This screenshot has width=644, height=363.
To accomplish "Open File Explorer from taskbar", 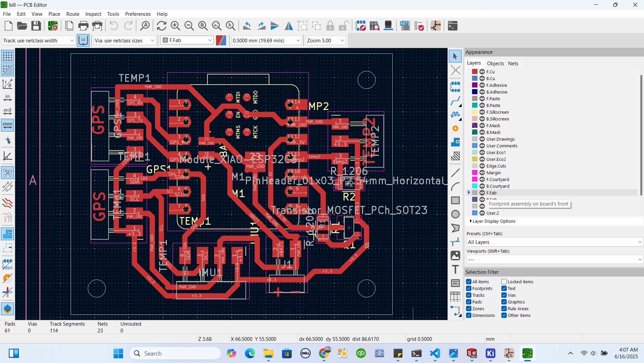I will (268, 353).
